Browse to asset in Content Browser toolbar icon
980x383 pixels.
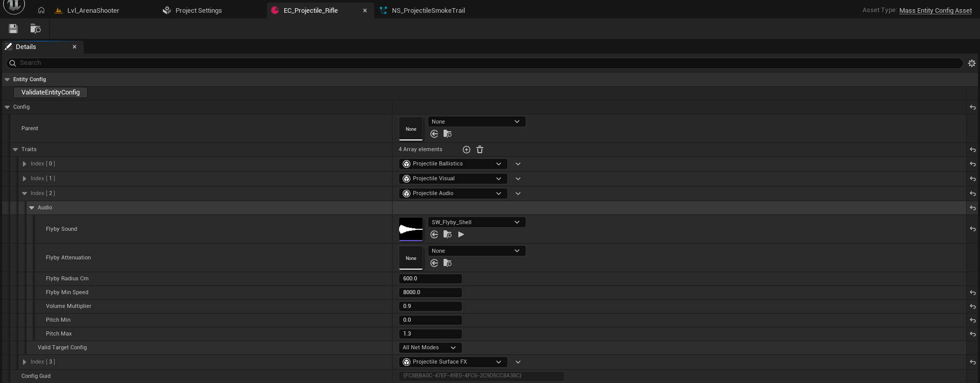pyautogui.click(x=35, y=29)
